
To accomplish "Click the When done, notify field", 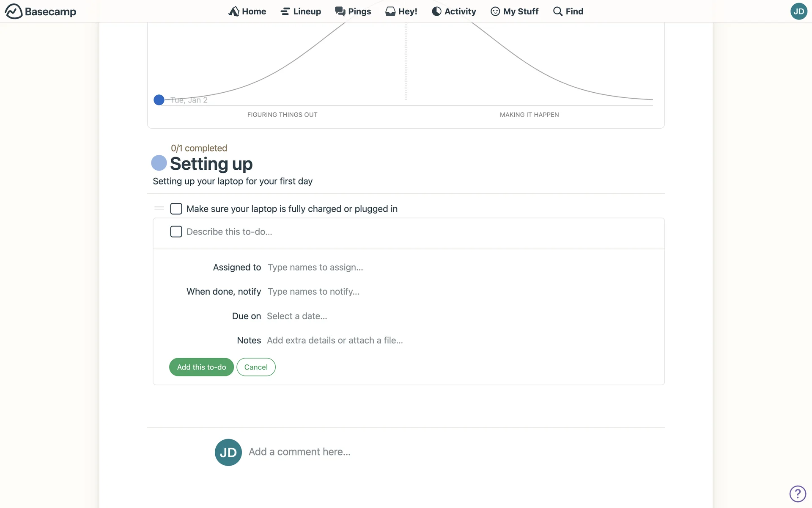I will pyautogui.click(x=313, y=292).
